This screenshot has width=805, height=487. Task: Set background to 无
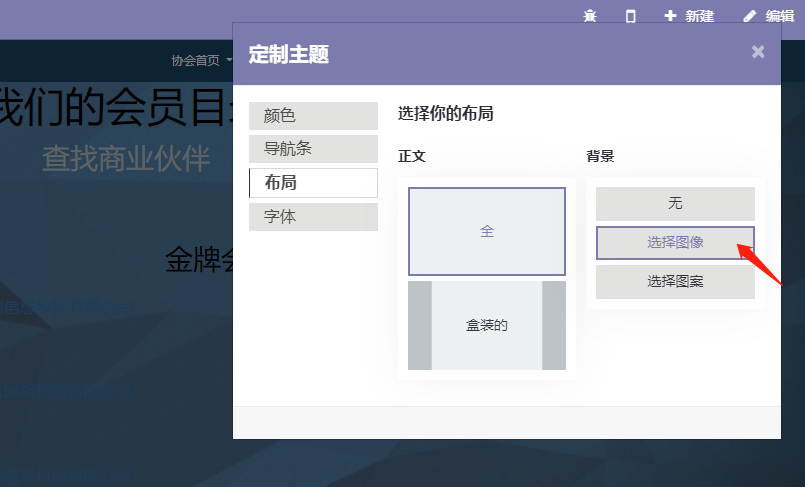tap(675, 203)
